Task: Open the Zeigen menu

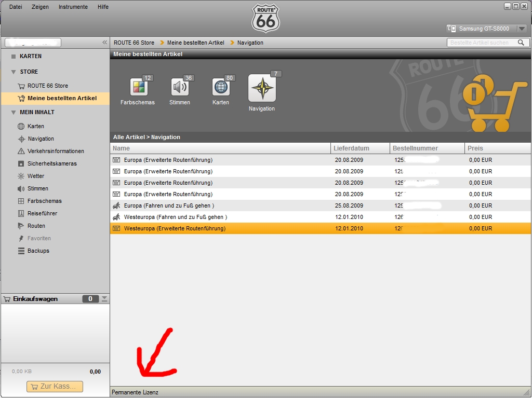Action: pos(40,7)
